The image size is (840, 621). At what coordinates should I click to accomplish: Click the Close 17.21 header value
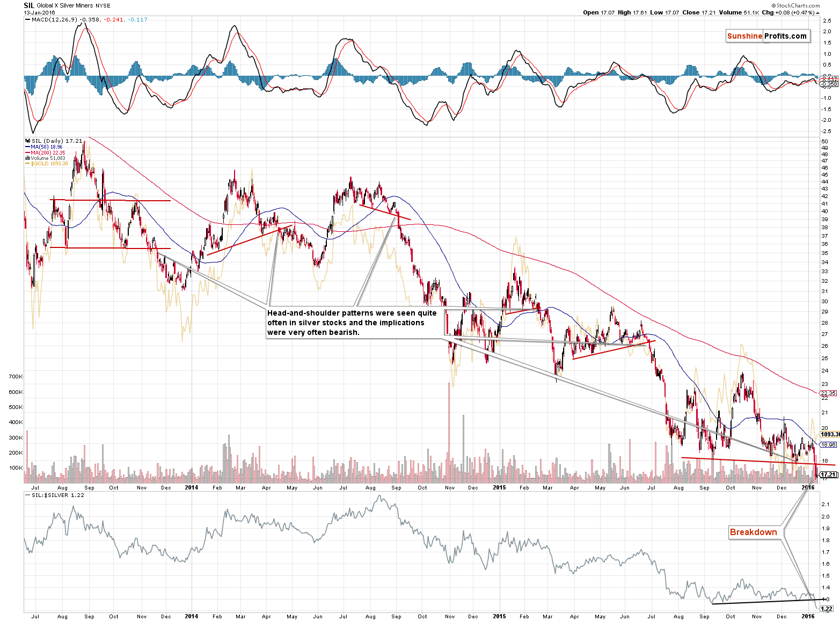point(698,12)
